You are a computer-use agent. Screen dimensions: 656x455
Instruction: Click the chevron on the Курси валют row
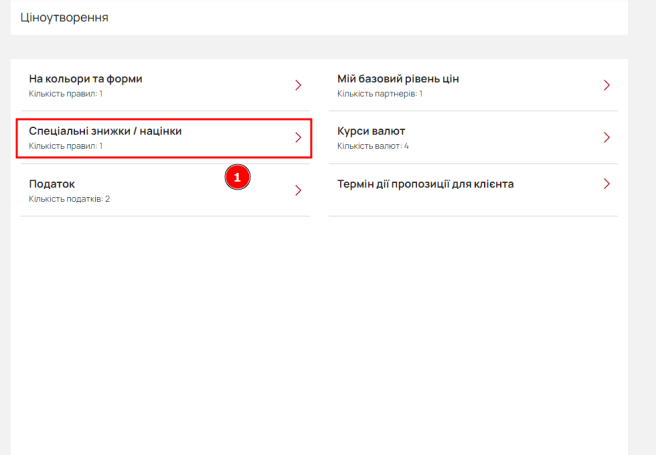pos(607,138)
